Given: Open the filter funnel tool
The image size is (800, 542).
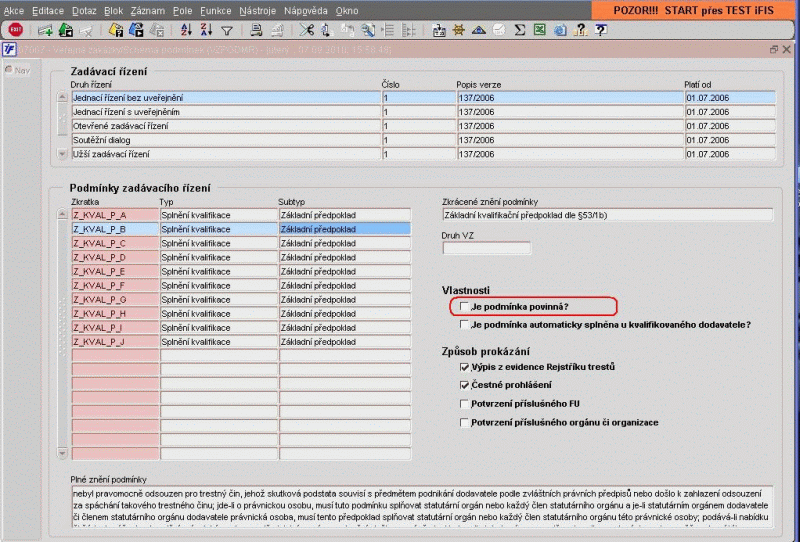Looking at the screenshot, I should 227,31.
